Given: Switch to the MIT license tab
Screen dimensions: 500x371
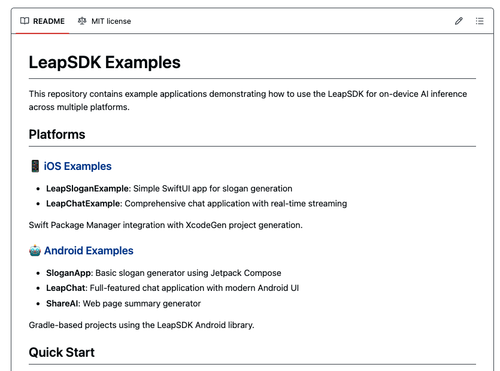Looking at the screenshot, I should (105, 21).
